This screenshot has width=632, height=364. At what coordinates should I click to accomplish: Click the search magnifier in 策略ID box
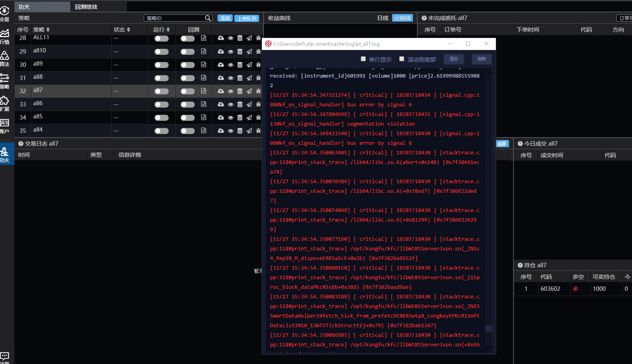point(208,18)
